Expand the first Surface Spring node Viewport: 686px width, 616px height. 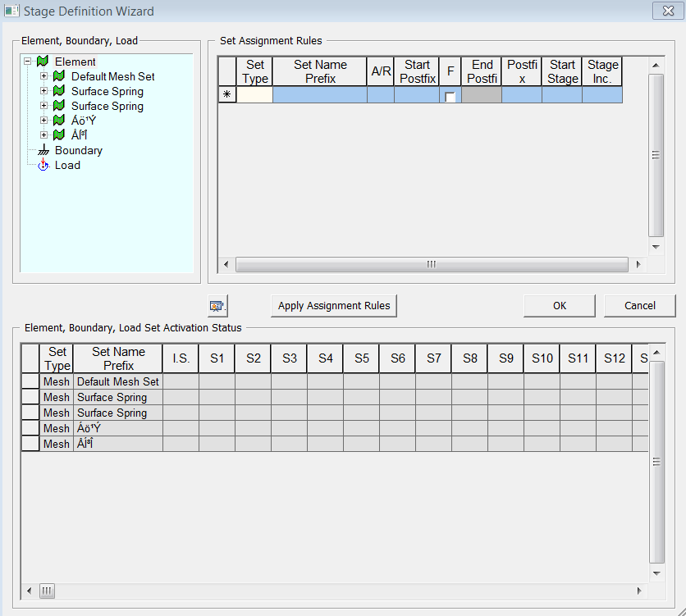click(43, 91)
